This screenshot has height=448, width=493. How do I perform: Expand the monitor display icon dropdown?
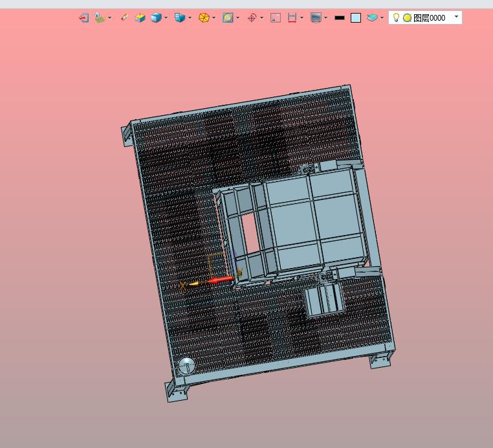pos(325,18)
